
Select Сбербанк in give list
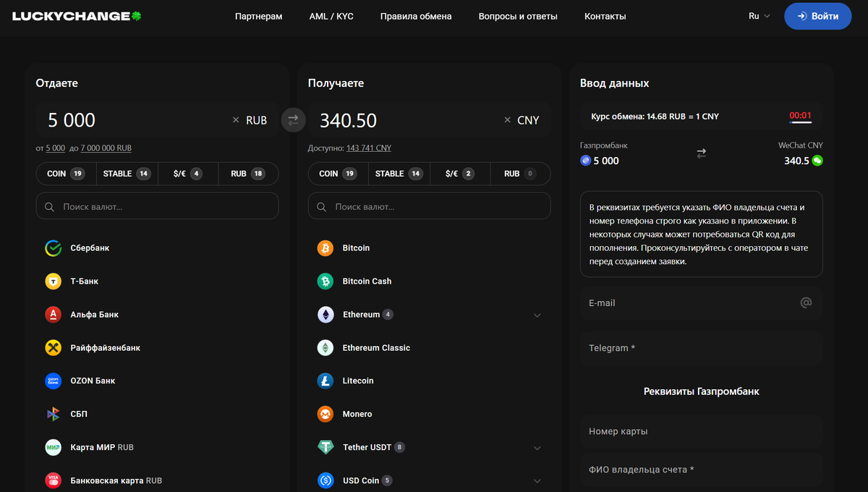tap(157, 248)
